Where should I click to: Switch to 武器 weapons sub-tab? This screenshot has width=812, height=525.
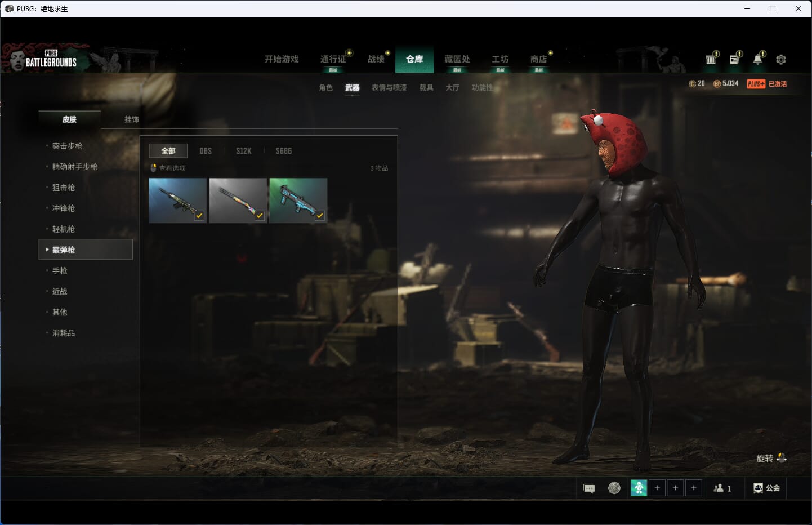tap(353, 87)
